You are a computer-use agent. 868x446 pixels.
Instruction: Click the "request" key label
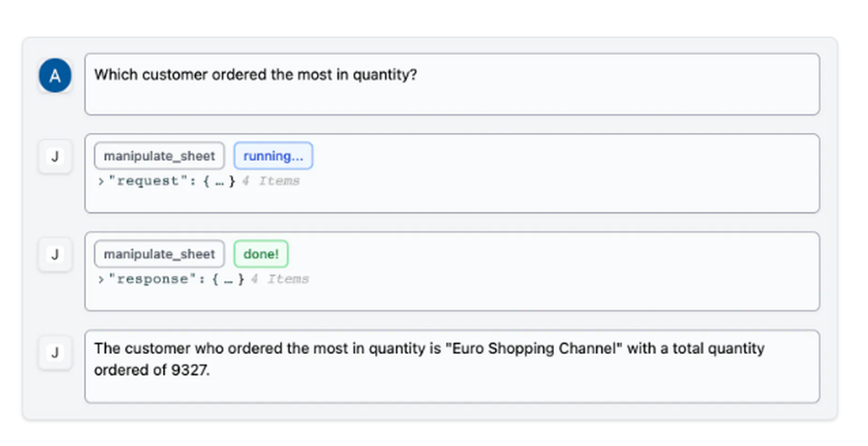click(146, 181)
